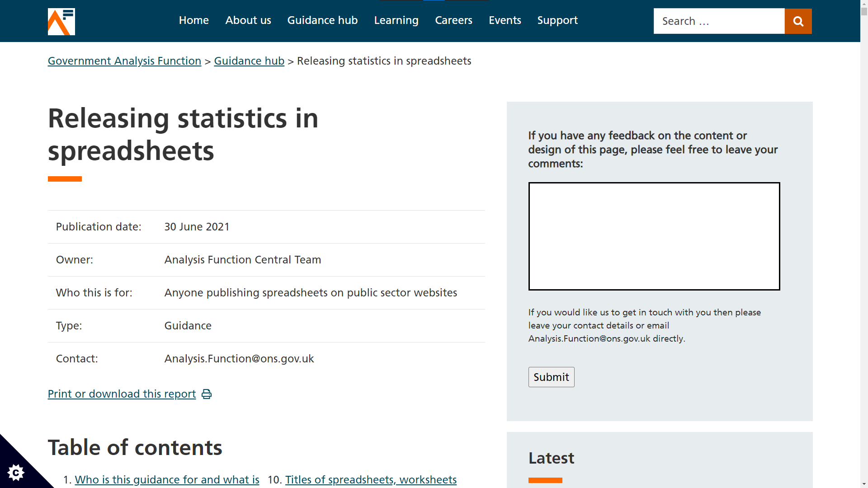This screenshot has width=868, height=488.
Task: Click the search magnifier icon
Action: coord(798,21)
